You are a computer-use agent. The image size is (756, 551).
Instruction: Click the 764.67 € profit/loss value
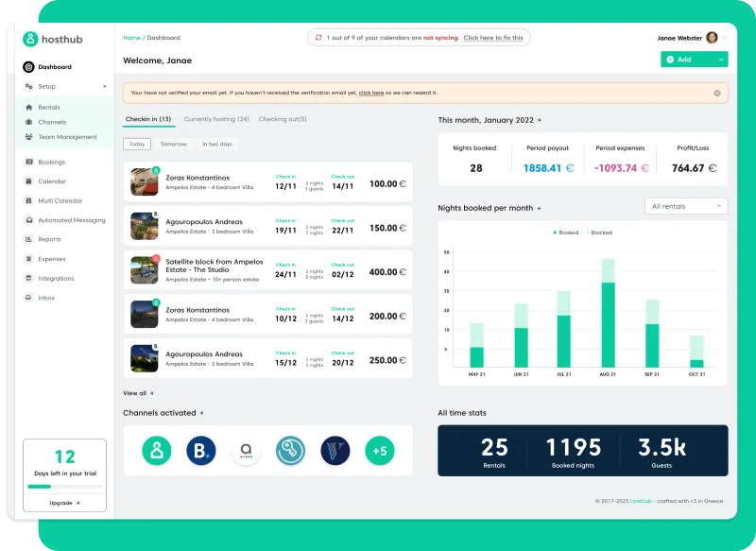(x=694, y=168)
